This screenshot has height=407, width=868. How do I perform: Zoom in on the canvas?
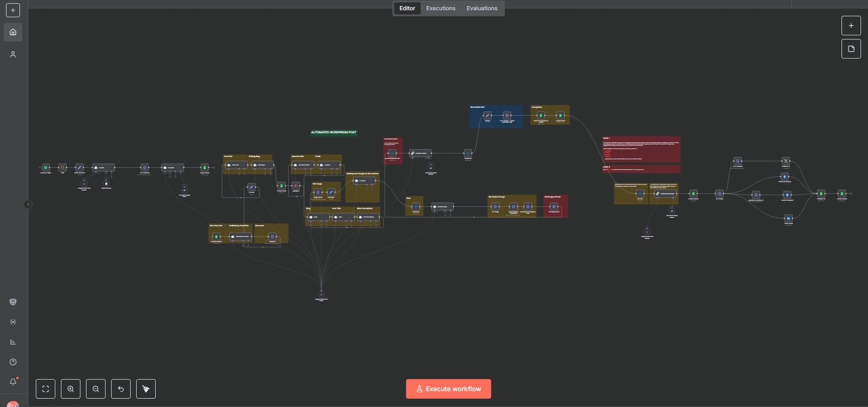click(71, 389)
